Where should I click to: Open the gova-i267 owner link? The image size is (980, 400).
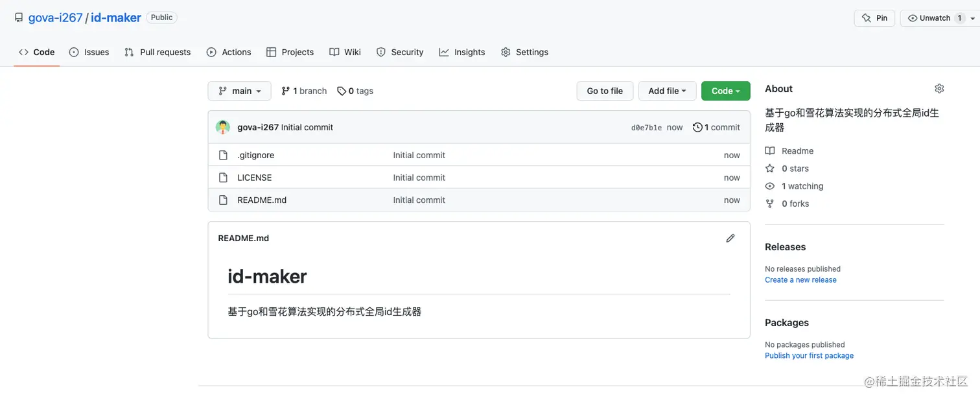coord(55,18)
